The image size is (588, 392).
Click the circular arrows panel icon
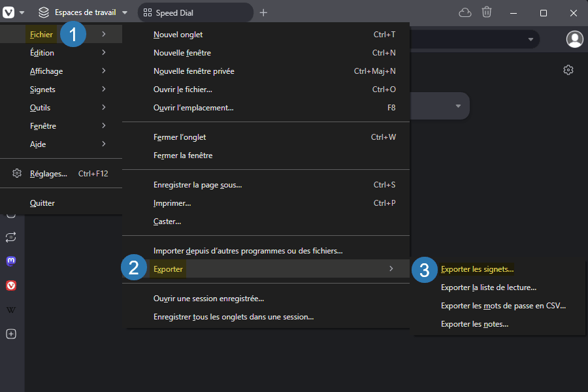coord(10,237)
